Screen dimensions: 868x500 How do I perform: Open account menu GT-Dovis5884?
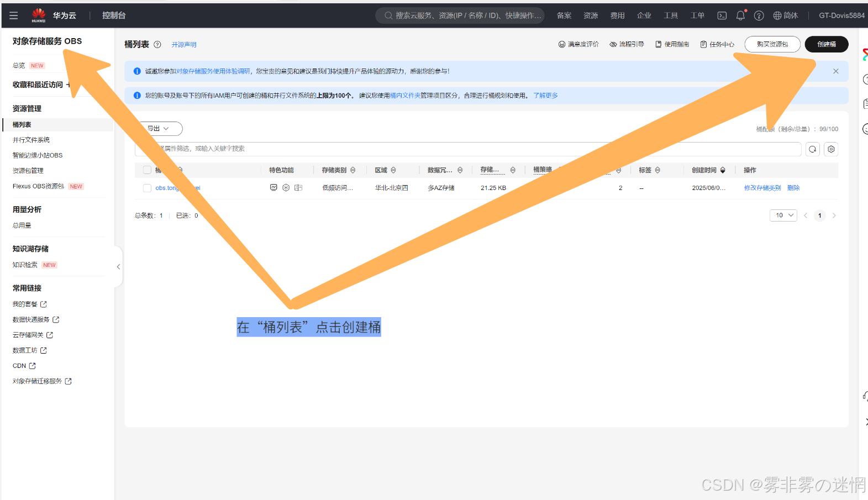click(841, 15)
